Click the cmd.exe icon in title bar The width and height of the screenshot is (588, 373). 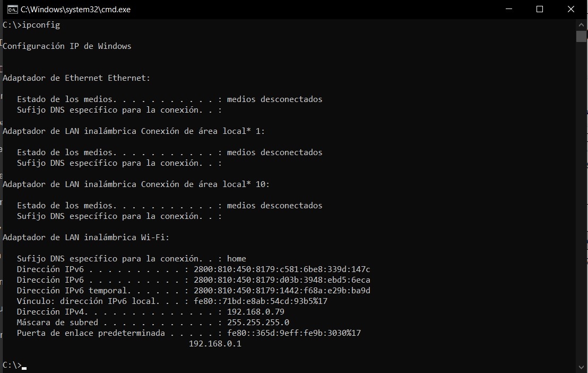tap(12, 10)
